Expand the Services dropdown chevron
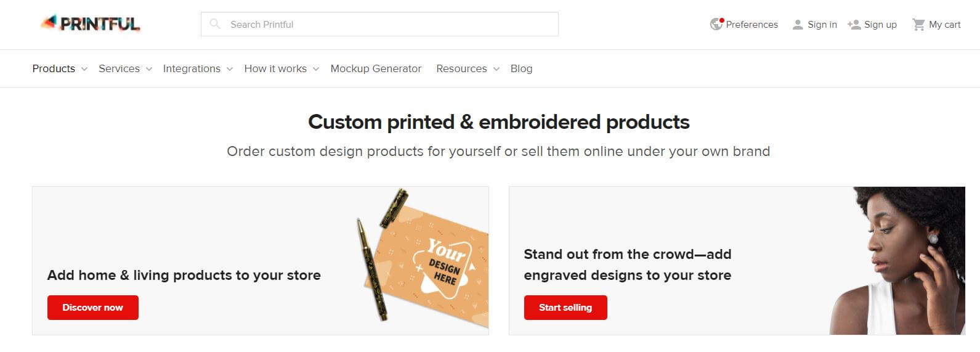The height and width of the screenshot is (352, 980). (149, 69)
